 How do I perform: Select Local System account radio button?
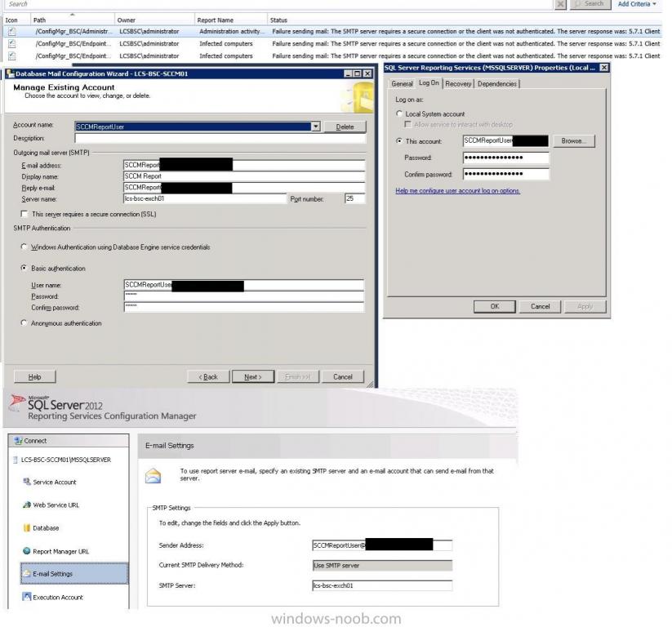click(x=399, y=113)
